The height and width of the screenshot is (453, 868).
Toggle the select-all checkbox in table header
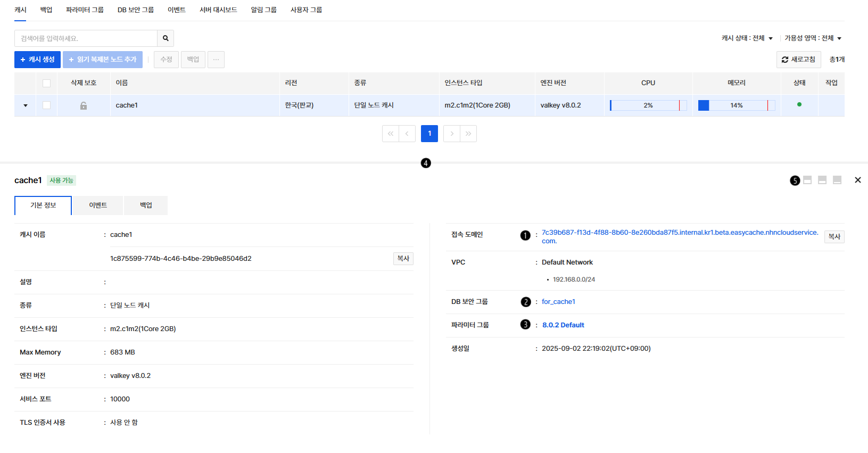[47, 83]
